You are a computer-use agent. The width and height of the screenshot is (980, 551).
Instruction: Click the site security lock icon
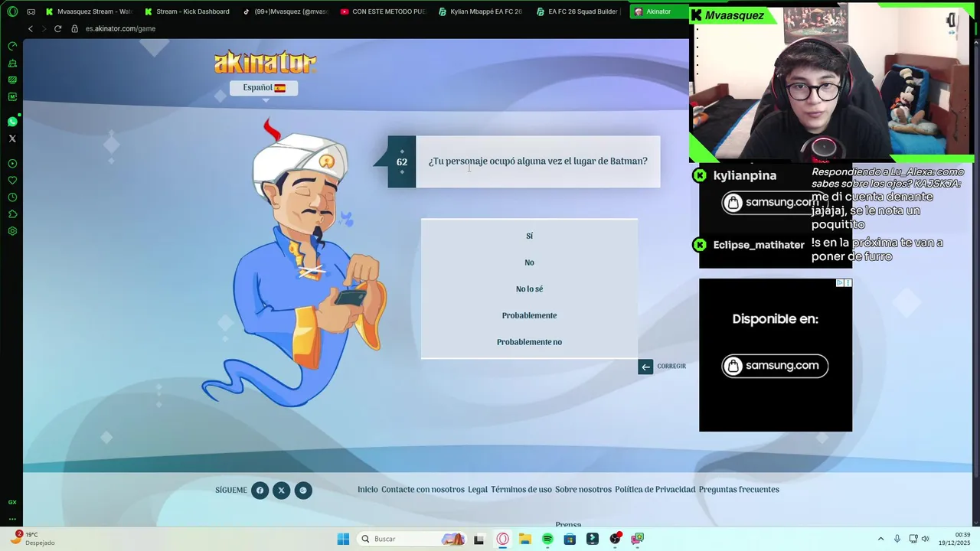pos(74,28)
